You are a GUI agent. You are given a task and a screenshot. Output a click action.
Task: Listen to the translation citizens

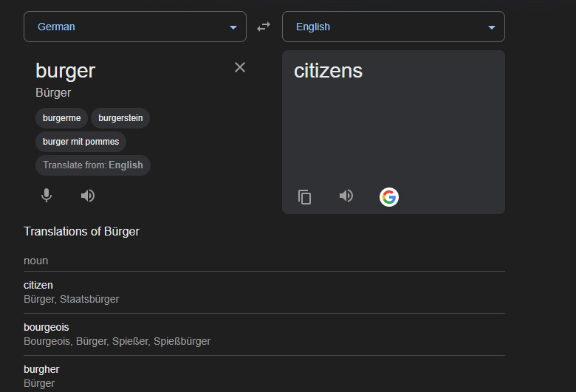pos(346,196)
